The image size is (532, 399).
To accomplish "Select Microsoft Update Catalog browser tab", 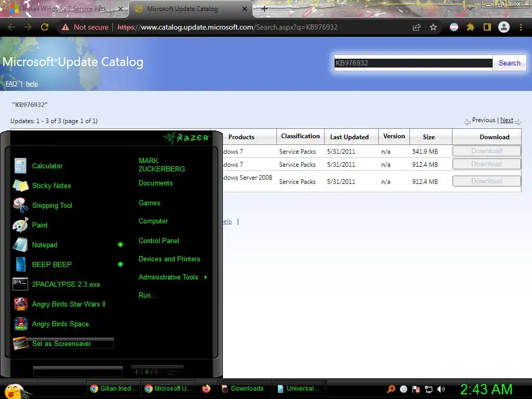I will point(182,9).
